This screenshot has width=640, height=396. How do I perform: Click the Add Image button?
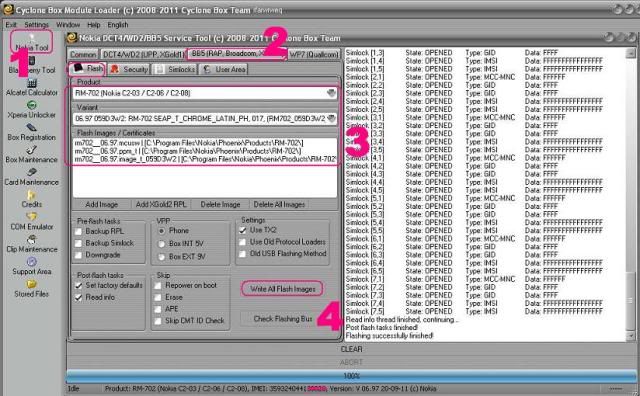[x=102, y=205]
